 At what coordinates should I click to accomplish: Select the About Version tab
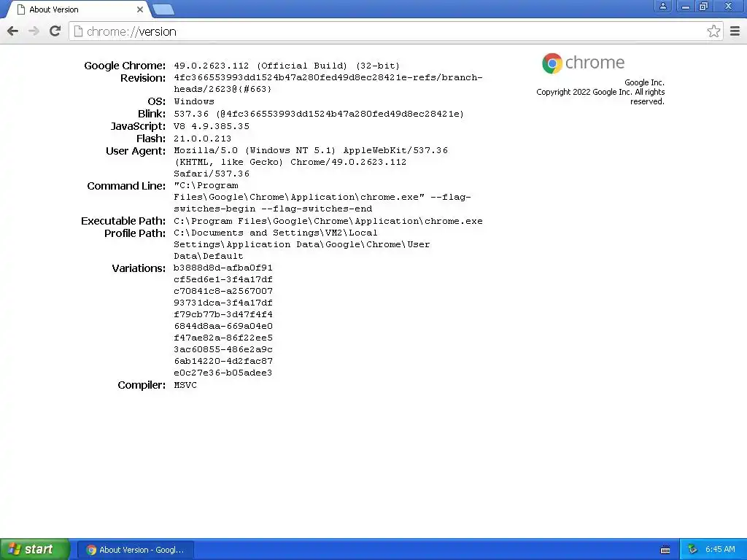pos(79,9)
